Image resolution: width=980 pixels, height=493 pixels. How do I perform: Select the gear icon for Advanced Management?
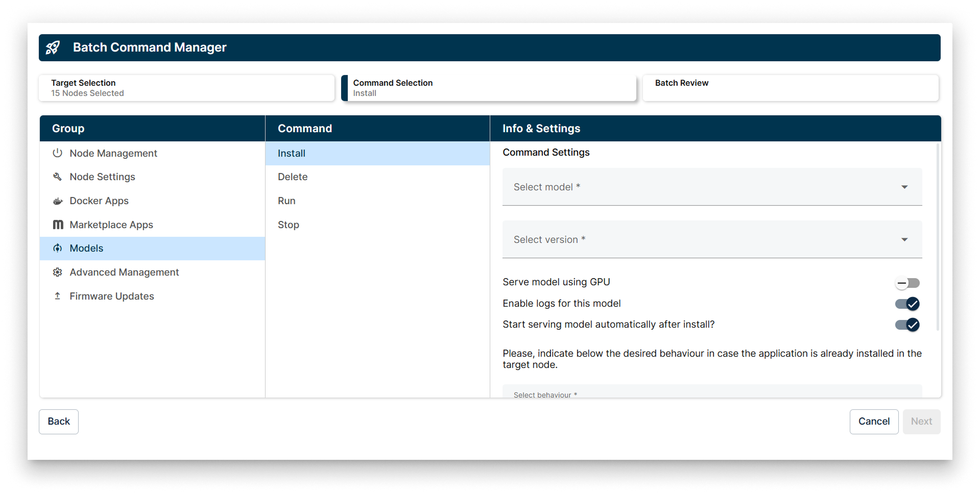(x=58, y=272)
